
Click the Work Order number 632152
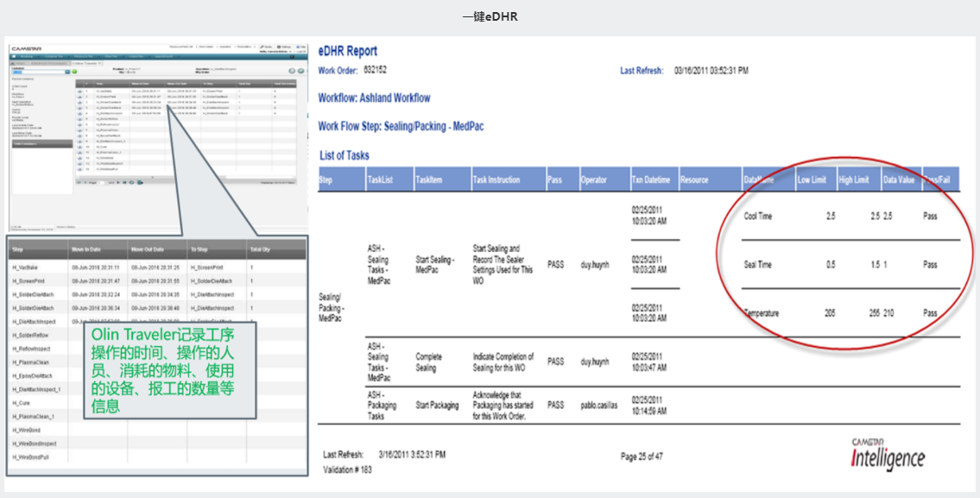tap(375, 70)
